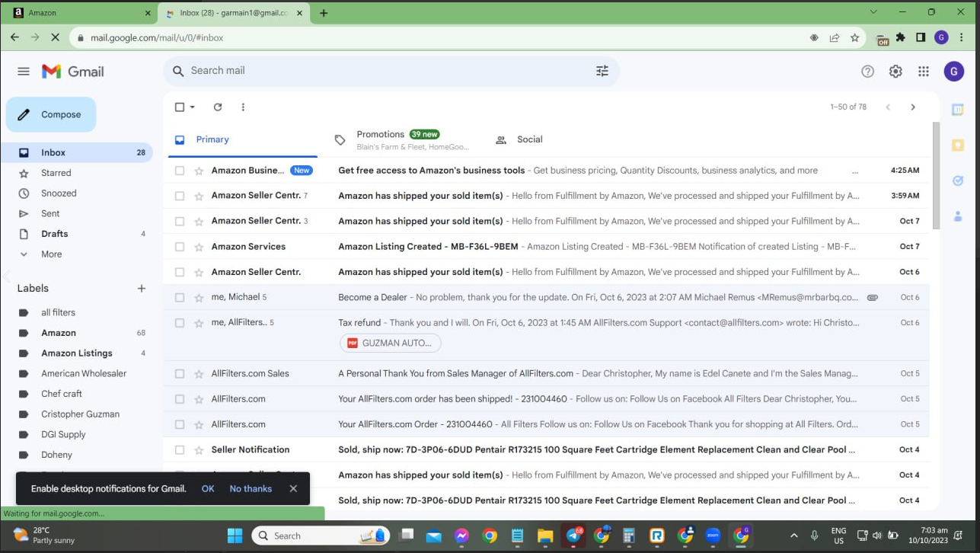Open the browser side panel icon
980x553 pixels.
coord(921,37)
